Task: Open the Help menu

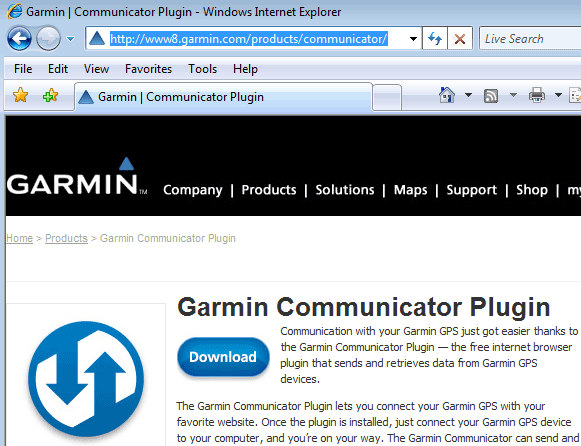Action: (x=245, y=69)
